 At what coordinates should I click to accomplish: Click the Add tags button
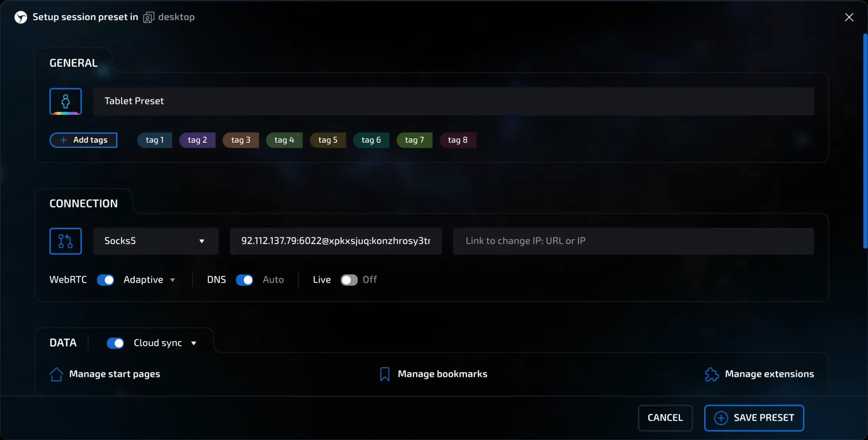coord(83,140)
